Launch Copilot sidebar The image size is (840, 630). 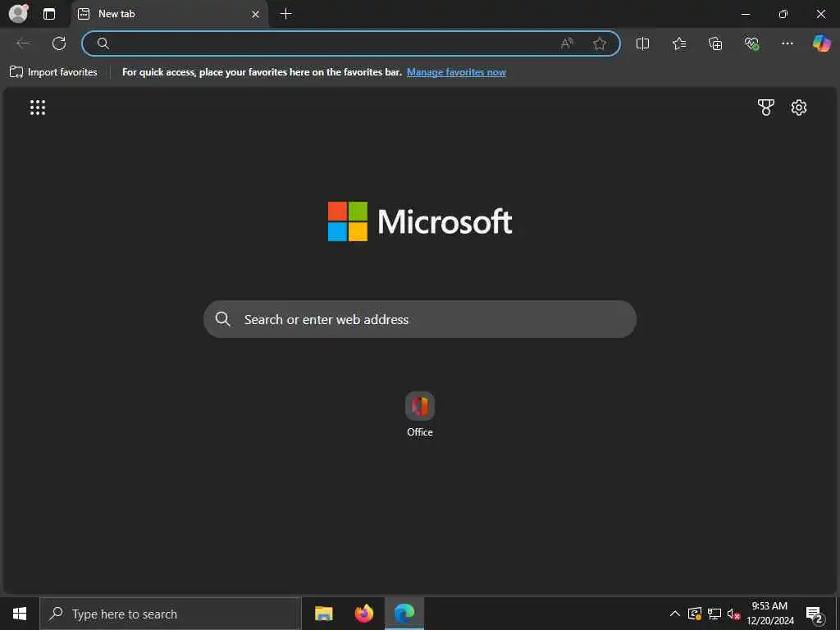point(821,43)
